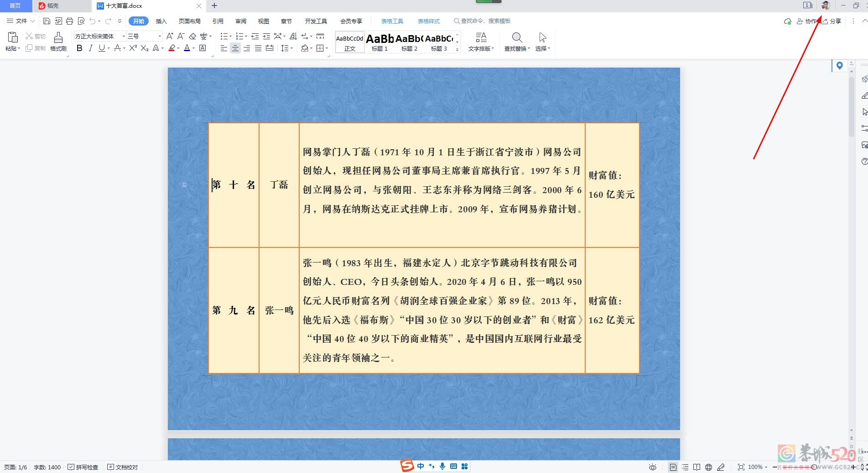Click the Redo arrow icon
Image resolution: width=868 pixels, height=473 pixels.
108,21
